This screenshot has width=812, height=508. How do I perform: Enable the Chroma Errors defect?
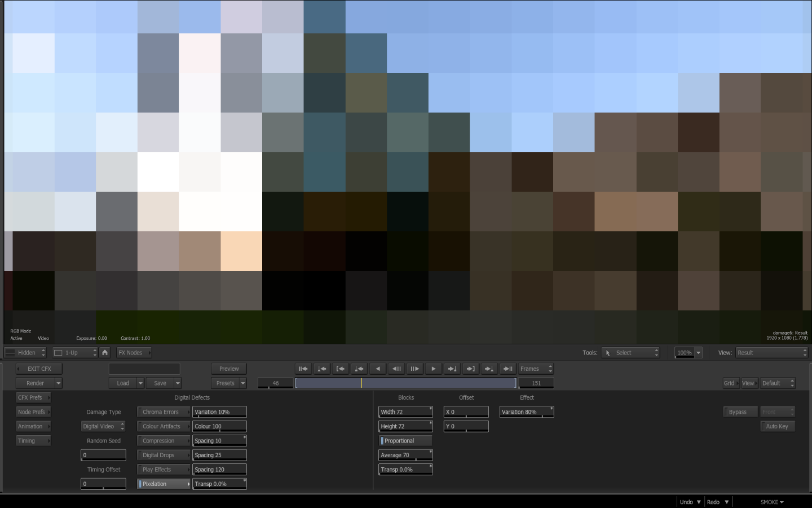164,412
